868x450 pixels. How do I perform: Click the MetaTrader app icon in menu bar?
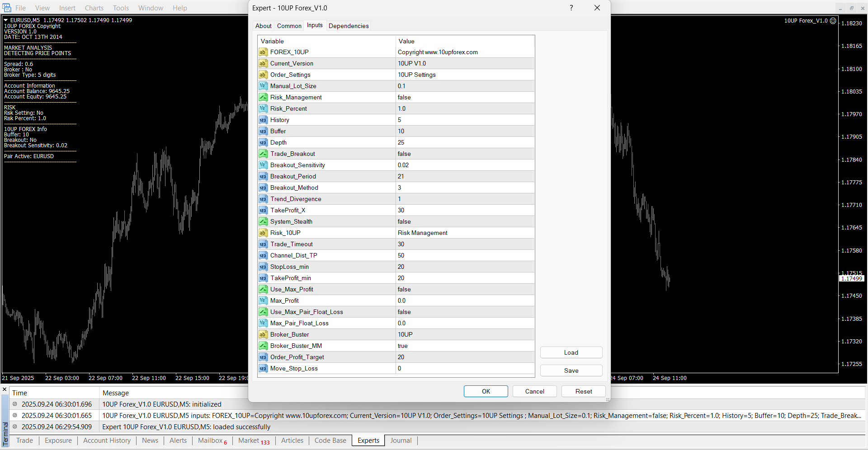pos(7,8)
